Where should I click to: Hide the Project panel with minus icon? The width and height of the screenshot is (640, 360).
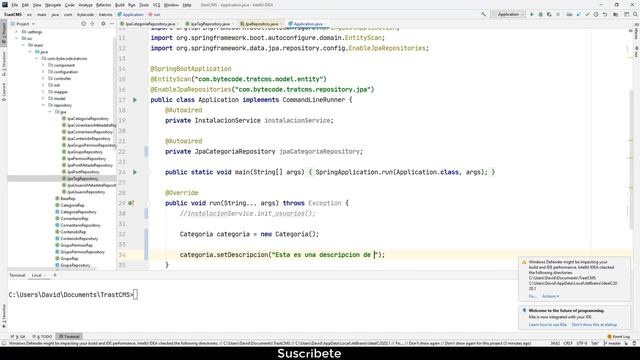[112, 24]
